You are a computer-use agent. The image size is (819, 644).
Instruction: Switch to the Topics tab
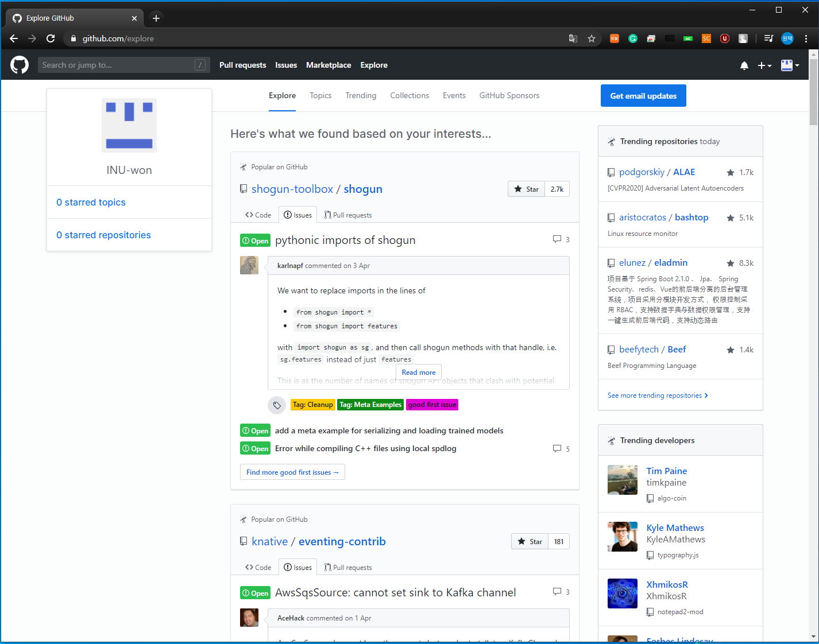point(320,95)
